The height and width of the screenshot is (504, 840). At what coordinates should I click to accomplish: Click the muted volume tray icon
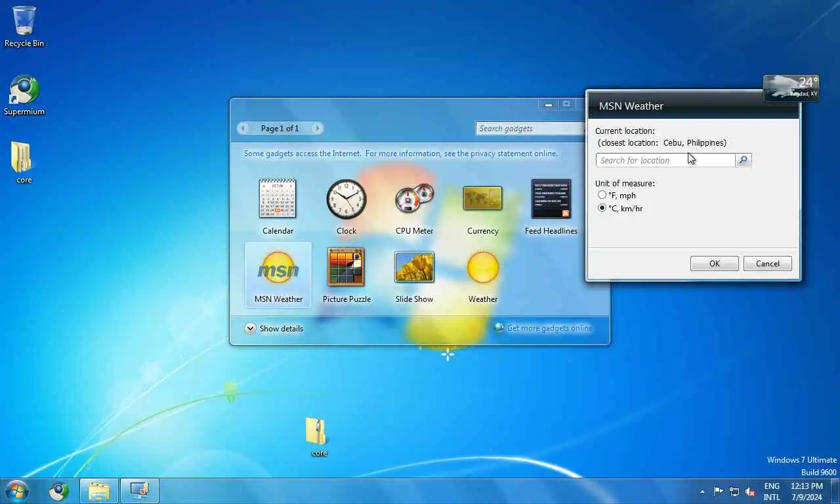(x=750, y=492)
